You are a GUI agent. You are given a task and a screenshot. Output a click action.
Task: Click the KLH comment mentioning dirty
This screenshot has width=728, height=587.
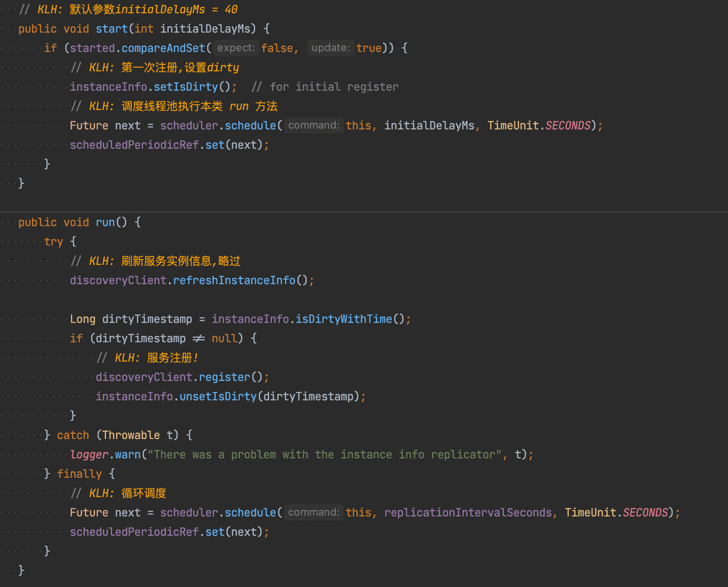pyautogui.click(x=155, y=67)
